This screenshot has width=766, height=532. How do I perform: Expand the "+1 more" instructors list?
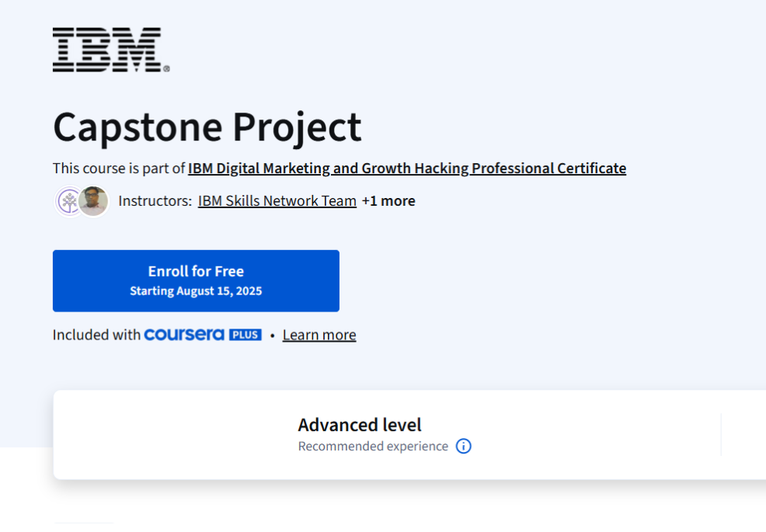[388, 201]
